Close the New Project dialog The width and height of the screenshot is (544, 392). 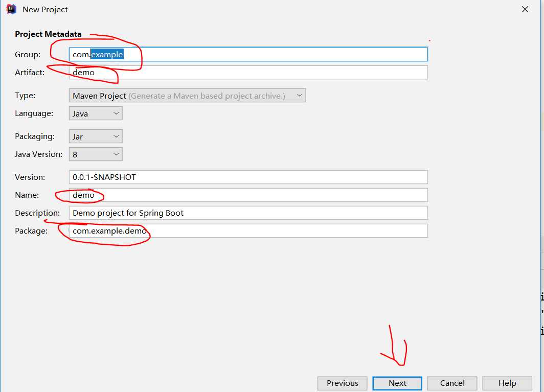pos(525,9)
